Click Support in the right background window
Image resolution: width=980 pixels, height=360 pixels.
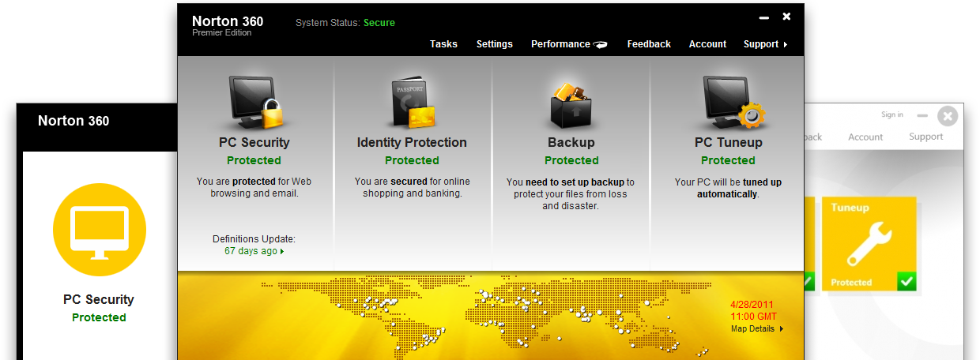925,137
